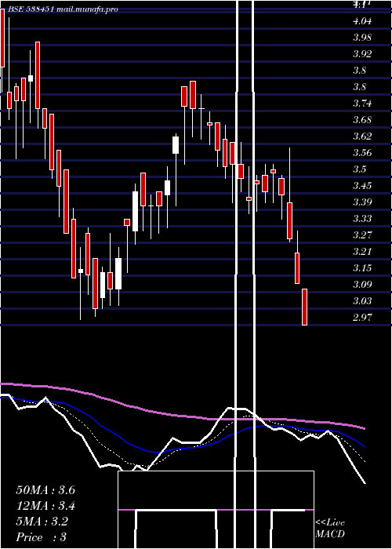Click the 3.68 price axis label
Viewport: 392px width, 549px height.
pyautogui.click(x=362, y=120)
